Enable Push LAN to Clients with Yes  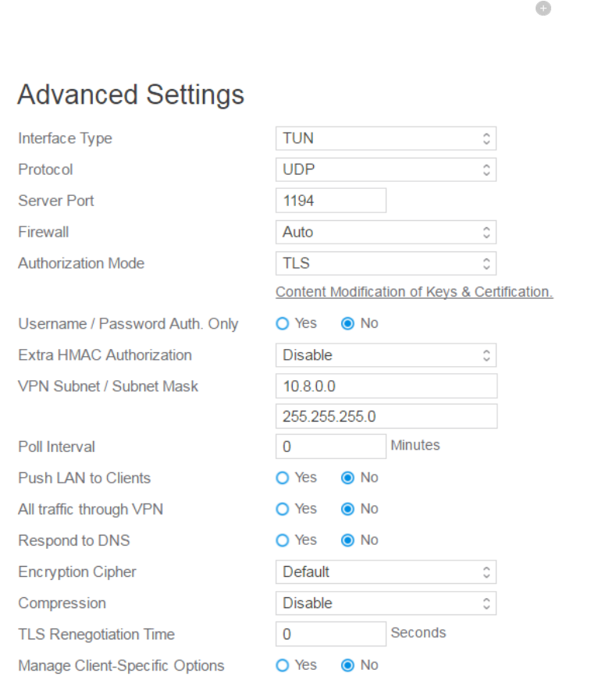(x=283, y=478)
